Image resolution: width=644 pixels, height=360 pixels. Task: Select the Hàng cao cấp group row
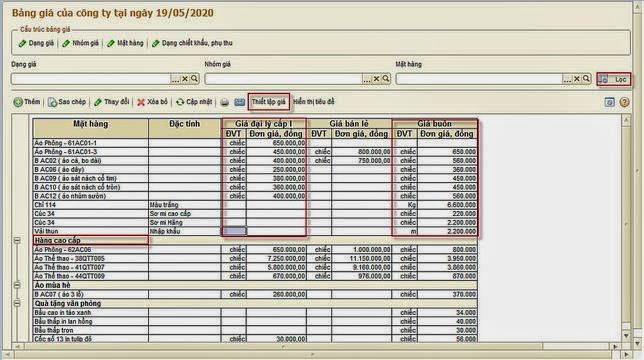click(x=255, y=241)
